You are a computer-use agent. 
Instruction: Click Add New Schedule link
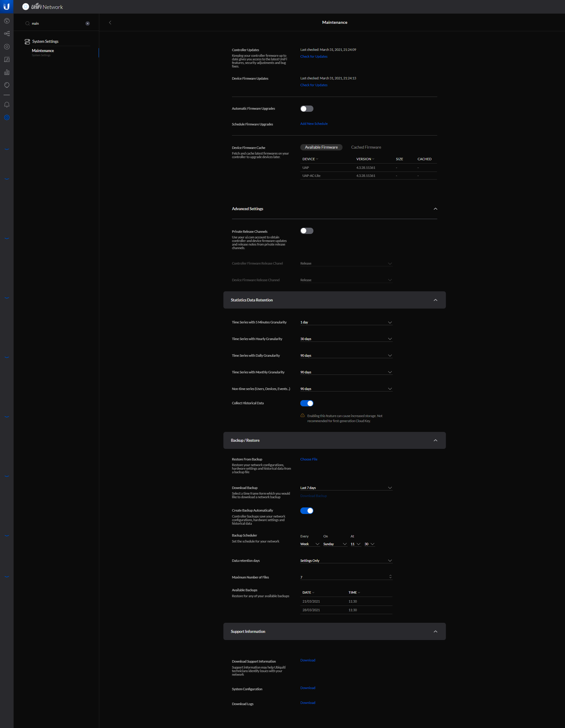coord(314,124)
